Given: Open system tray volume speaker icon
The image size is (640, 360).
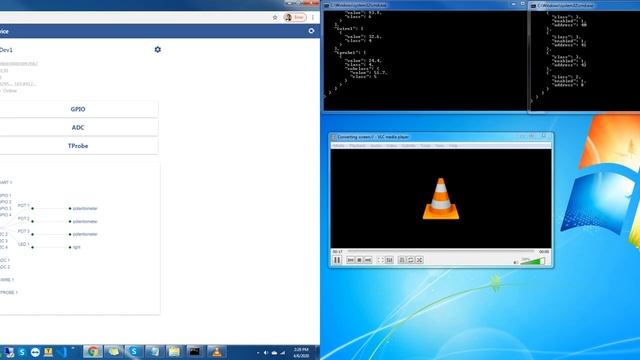Looking at the screenshot, I should [266, 353].
